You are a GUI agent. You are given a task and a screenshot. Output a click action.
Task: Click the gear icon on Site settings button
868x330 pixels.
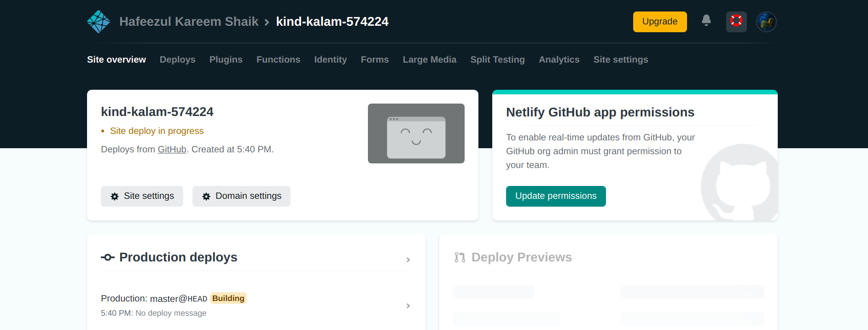tap(115, 197)
